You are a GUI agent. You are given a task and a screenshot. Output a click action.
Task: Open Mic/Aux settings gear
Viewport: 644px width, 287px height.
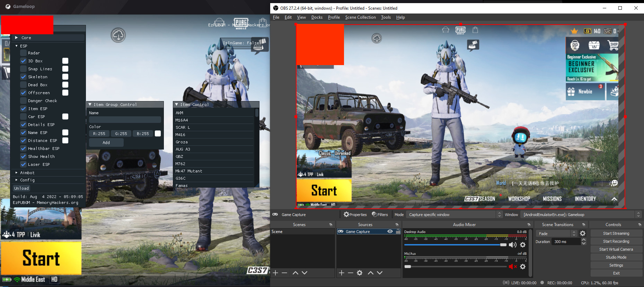tap(523, 267)
